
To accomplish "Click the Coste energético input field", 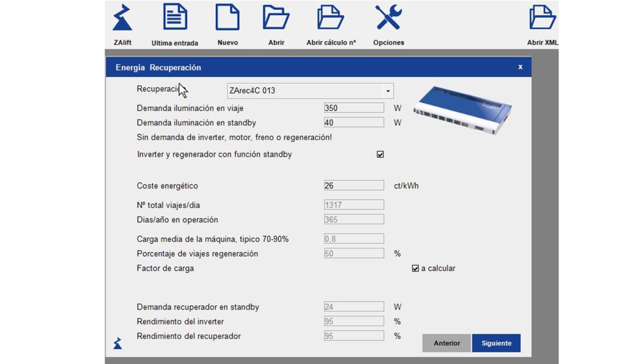I will (354, 185).
